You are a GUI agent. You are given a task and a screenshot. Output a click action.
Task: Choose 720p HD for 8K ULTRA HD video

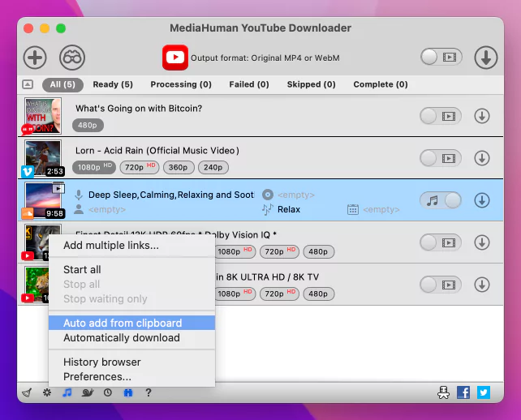coord(279,294)
